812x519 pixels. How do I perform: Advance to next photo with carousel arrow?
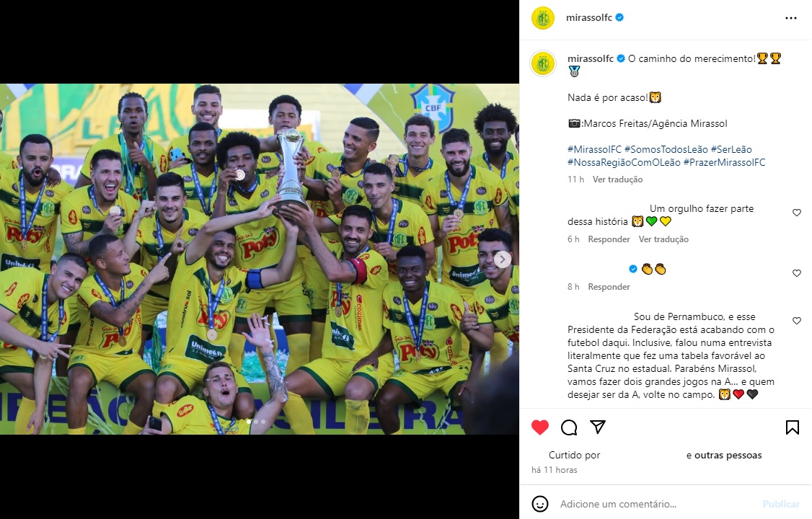coord(502,259)
